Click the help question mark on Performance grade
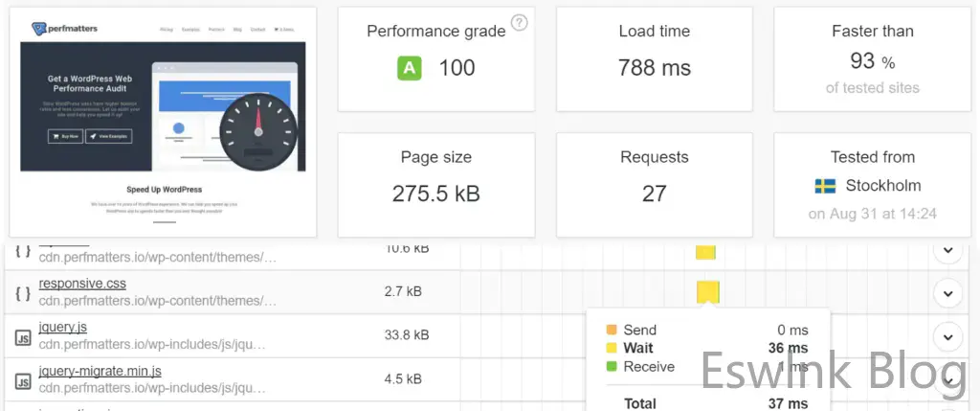This screenshot has width=980, height=411. (520, 22)
